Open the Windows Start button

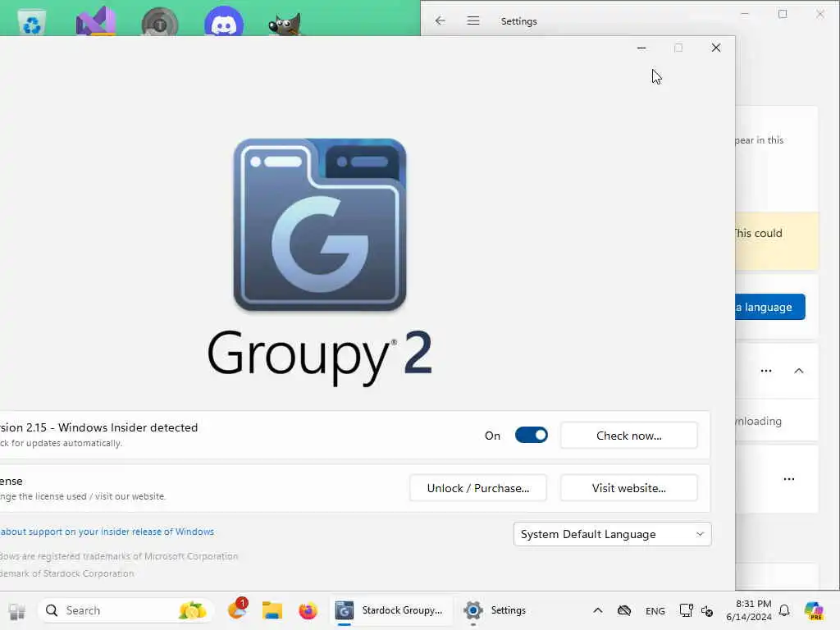16,610
